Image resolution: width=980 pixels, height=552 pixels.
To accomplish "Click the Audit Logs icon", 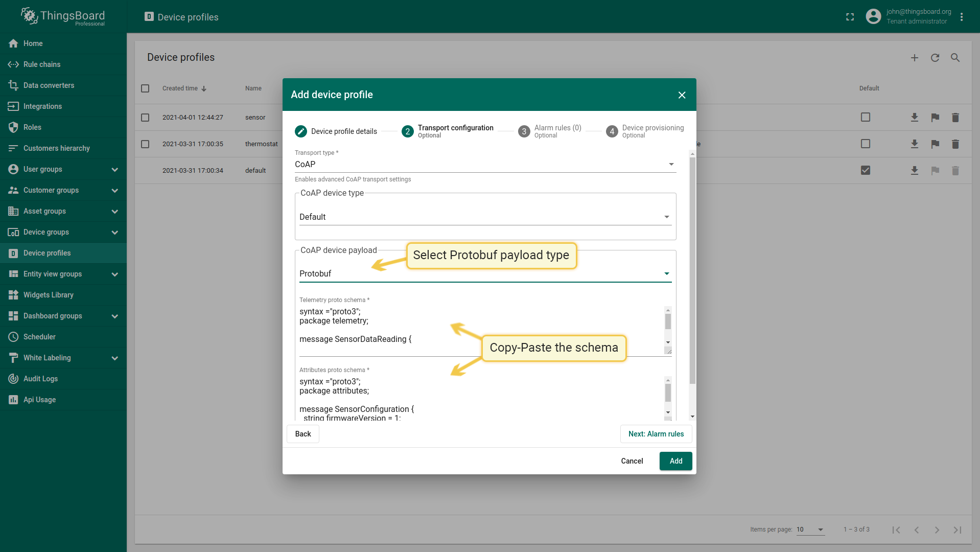I will point(13,379).
